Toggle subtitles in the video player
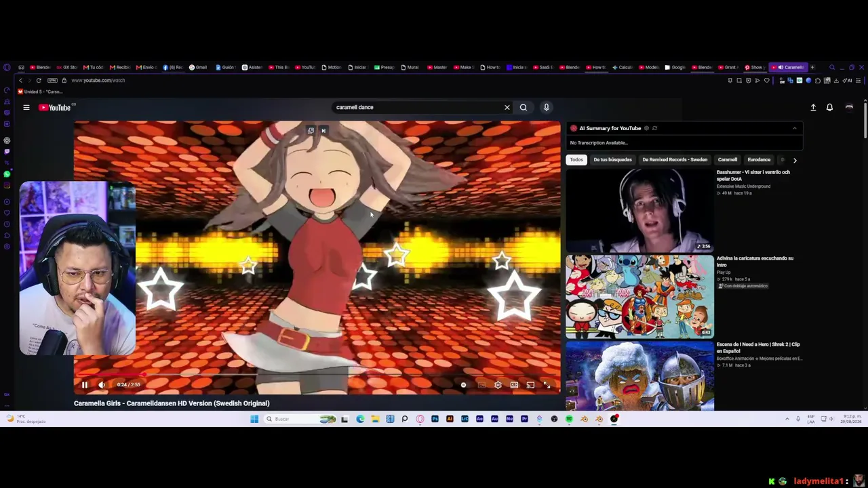The height and width of the screenshot is (488, 868). point(481,385)
